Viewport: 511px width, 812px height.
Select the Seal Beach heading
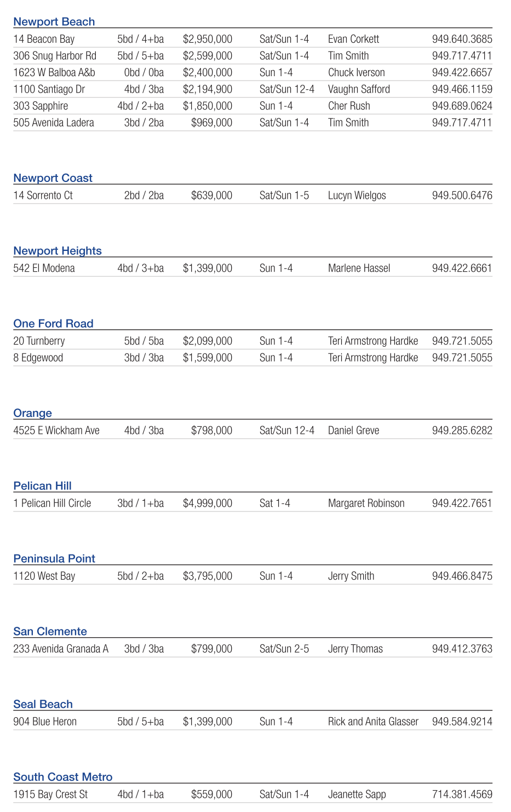[43, 705]
